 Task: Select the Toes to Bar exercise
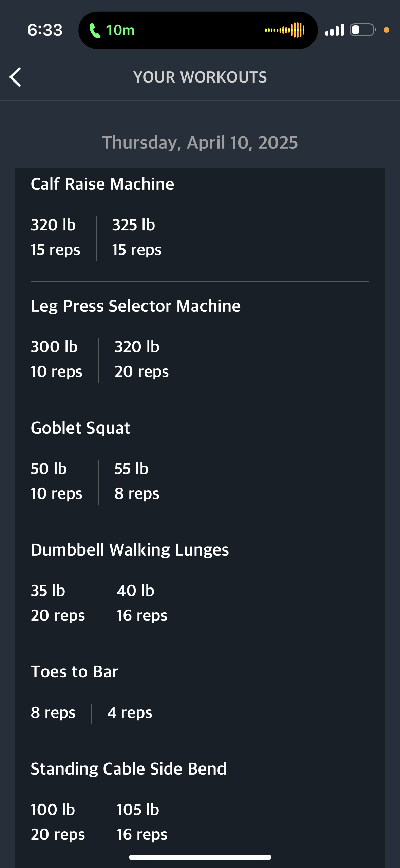[75, 672]
